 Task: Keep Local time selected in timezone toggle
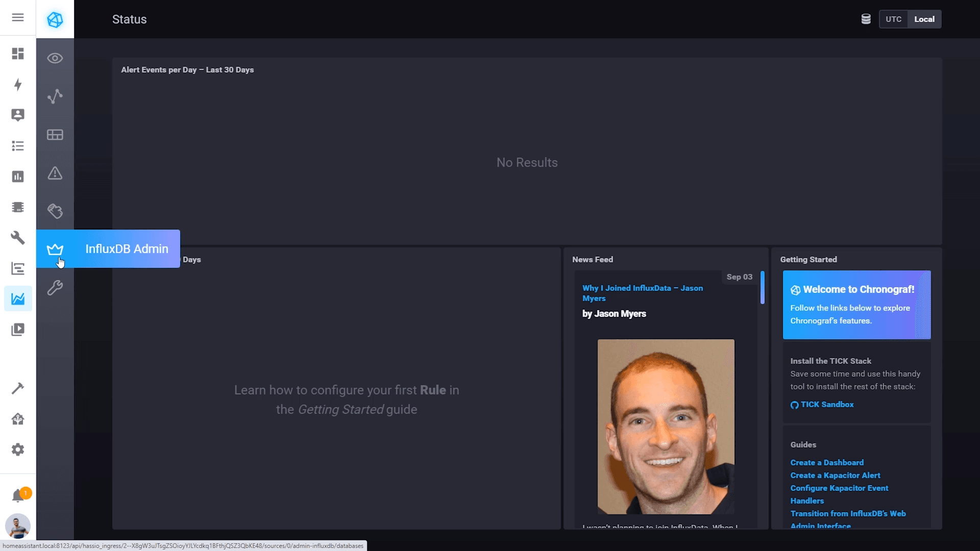[925, 19]
